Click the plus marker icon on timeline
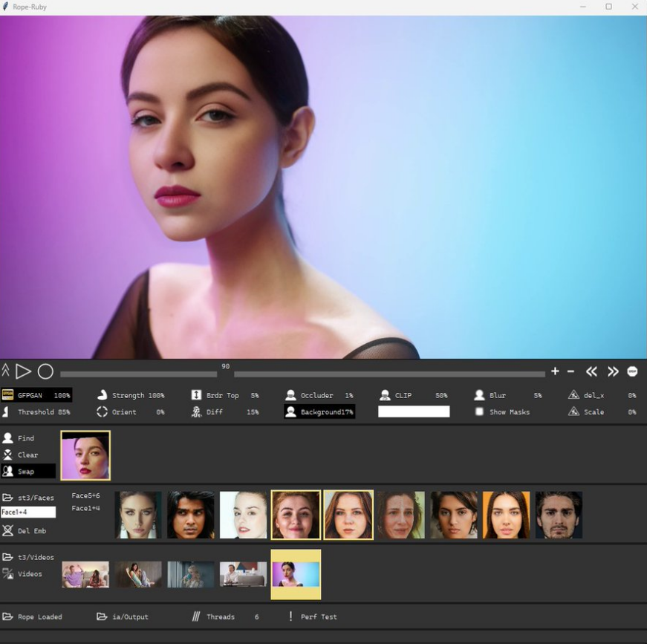 555,371
